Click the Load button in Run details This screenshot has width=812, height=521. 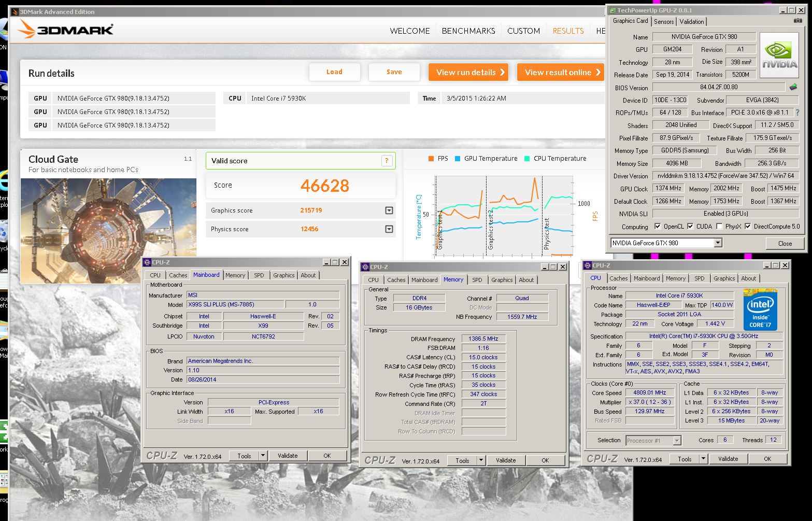pos(334,72)
